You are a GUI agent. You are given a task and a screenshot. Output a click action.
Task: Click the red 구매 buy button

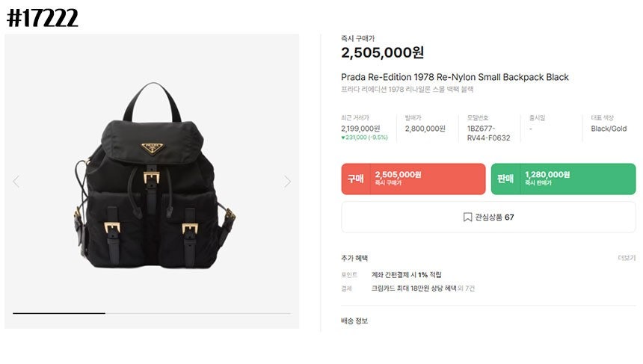coord(413,179)
